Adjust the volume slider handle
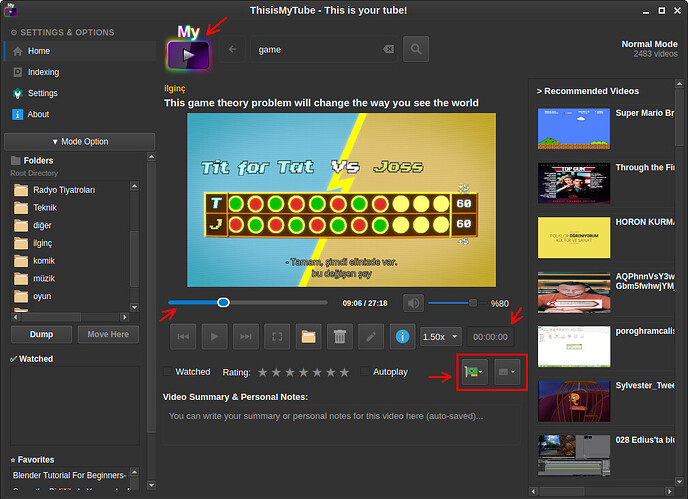688x499 pixels. point(473,303)
